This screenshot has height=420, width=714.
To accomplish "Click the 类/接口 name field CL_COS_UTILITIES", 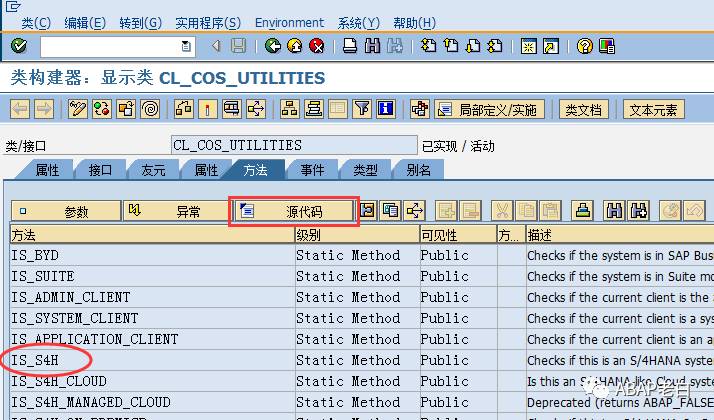I will click(x=294, y=145).
